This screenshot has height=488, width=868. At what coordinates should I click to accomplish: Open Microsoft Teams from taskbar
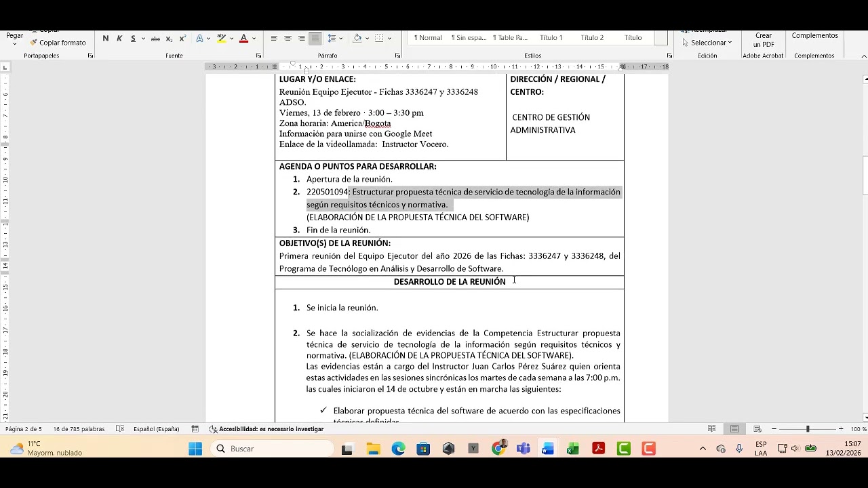pos(523,449)
